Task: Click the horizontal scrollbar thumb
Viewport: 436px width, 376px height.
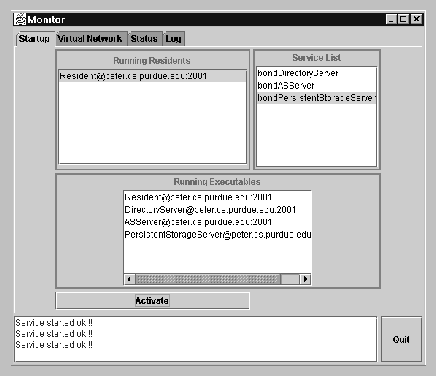Action: pyautogui.click(x=208, y=279)
